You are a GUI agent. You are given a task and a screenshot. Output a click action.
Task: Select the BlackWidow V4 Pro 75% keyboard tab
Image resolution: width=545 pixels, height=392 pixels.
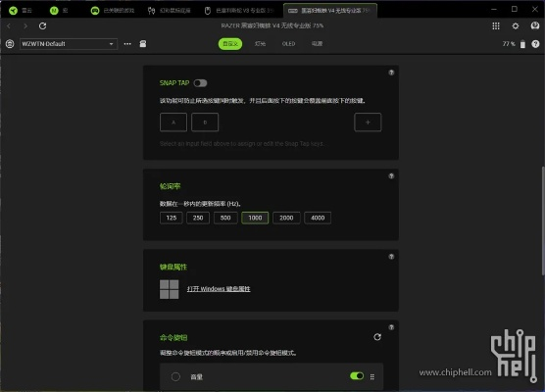tap(330, 11)
